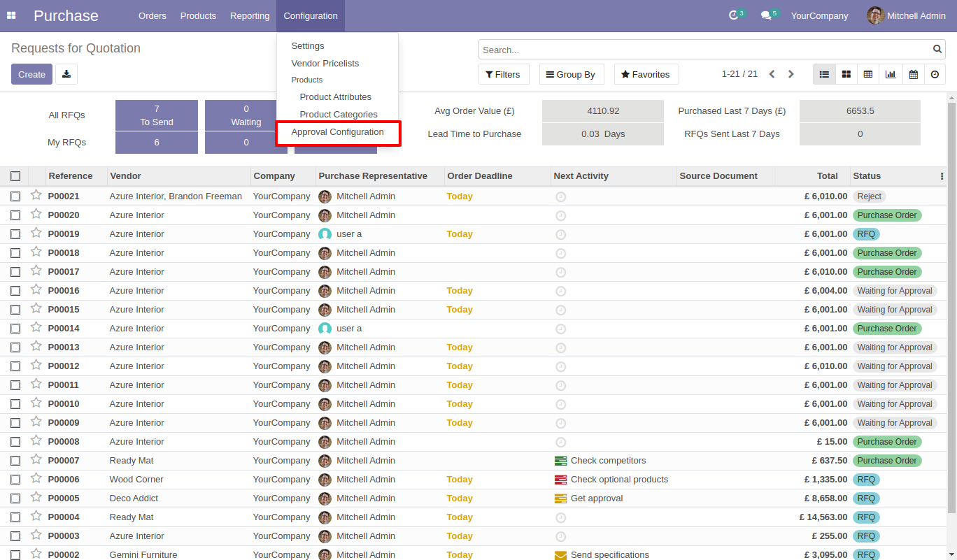Click the My RFQs 6 tile
Viewport: 957px width, 560px height.
[157, 143]
